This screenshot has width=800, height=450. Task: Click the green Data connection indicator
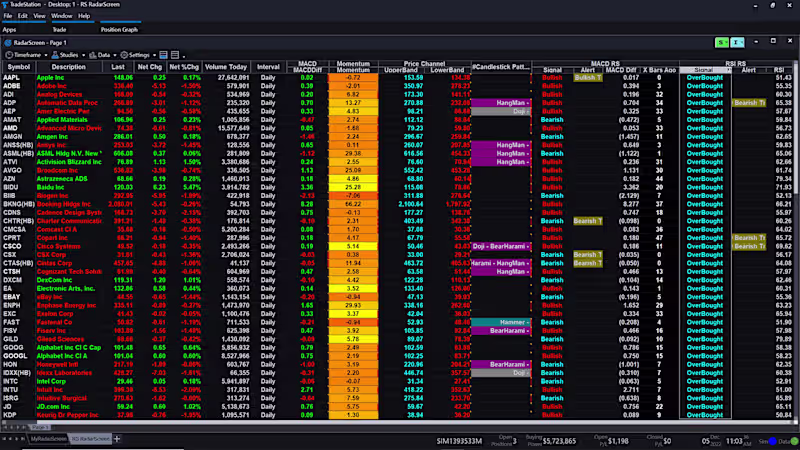tap(795, 441)
